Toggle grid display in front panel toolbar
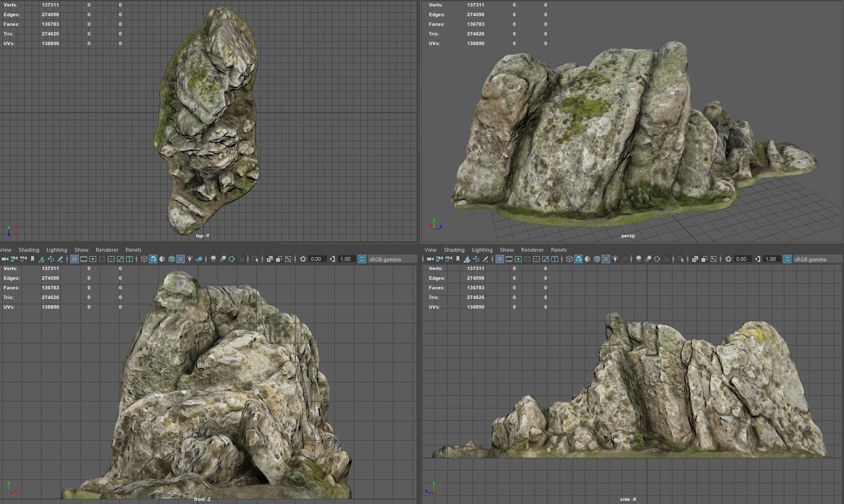 pos(74,259)
